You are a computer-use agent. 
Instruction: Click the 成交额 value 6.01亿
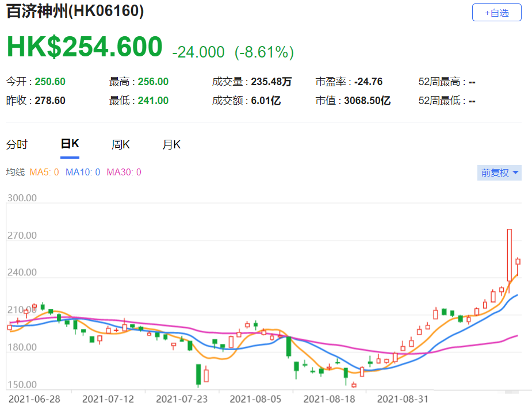(266, 101)
